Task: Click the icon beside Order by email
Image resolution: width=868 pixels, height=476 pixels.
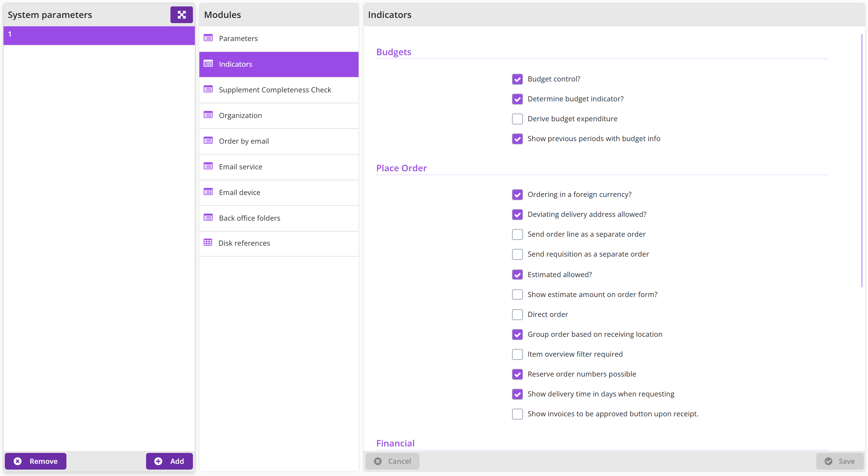Action: 208,141
